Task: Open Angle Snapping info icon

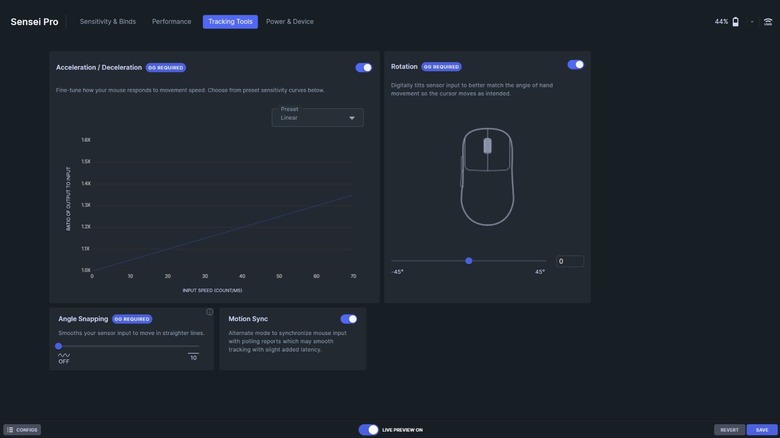Action: [x=209, y=312]
